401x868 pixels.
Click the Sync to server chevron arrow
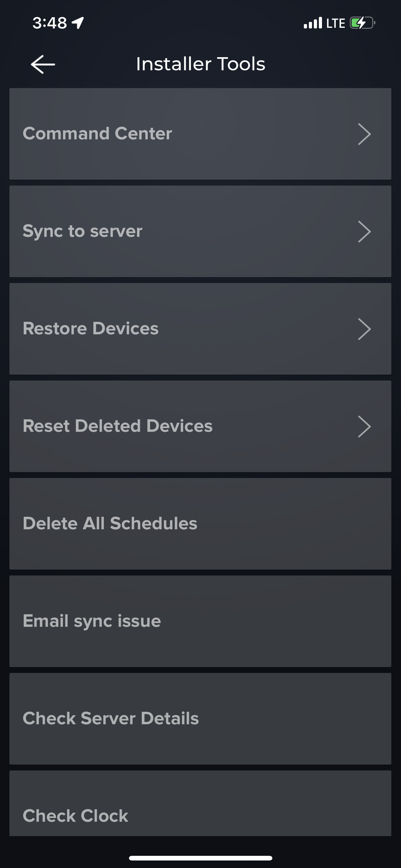(364, 232)
